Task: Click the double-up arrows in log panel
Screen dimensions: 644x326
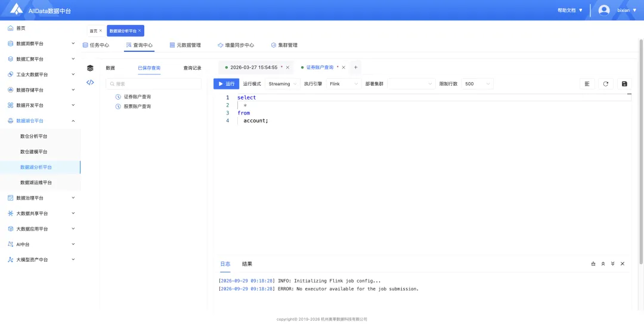Action: click(x=603, y=264)
